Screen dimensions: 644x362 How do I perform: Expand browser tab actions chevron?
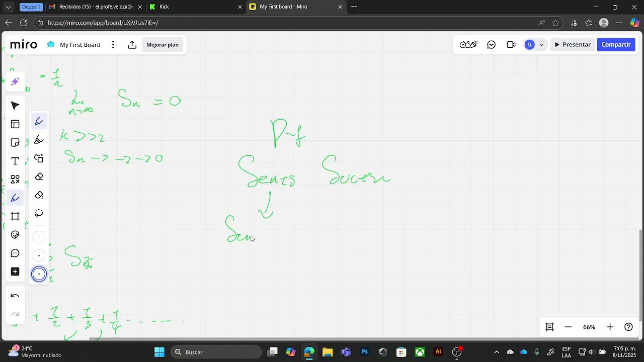click(x=8, y=7)
